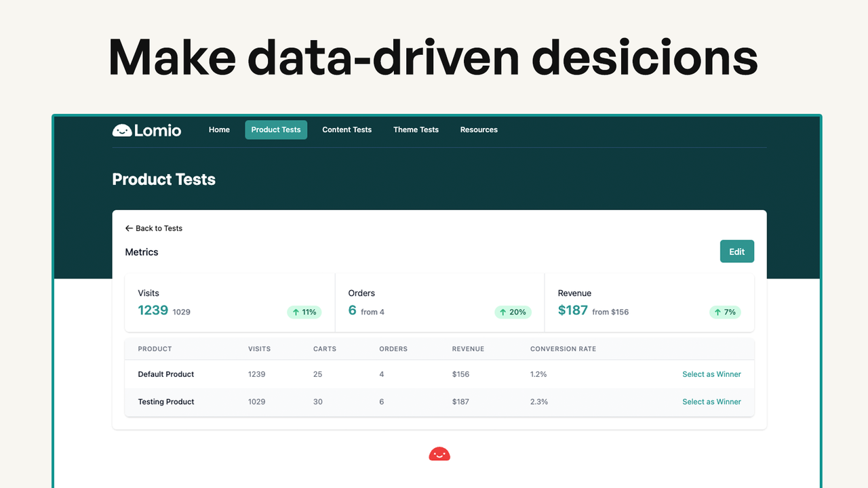This screenshot has width=868, height=488.
Task: Click the 'from 4' orders comparison text
Action: tap(372, 312)
